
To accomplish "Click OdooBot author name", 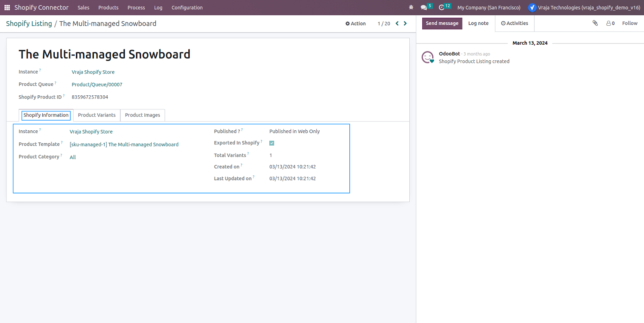I will pyautogui.click(x=449, y=54).
